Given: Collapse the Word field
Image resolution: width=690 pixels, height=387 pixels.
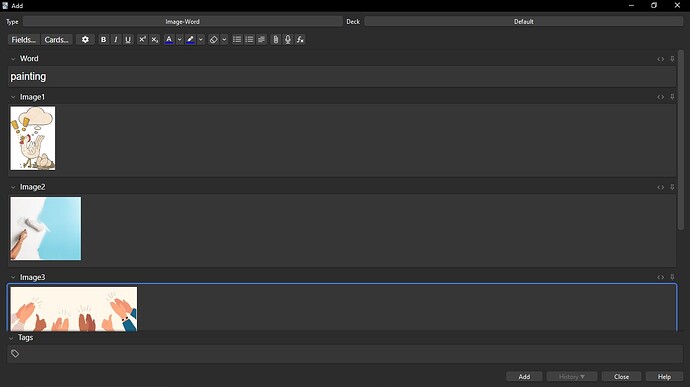Looking at the screenshot, I should (13, 59).
